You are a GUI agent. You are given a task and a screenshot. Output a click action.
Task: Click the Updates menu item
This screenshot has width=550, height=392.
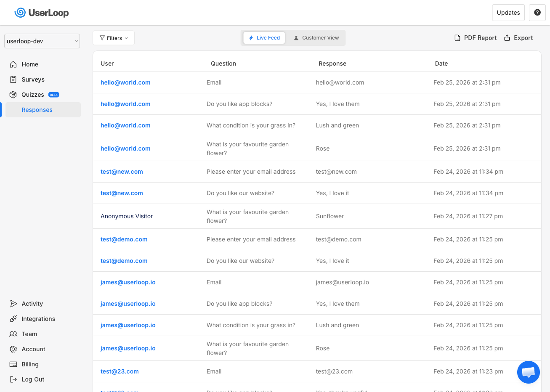point(508,13)
